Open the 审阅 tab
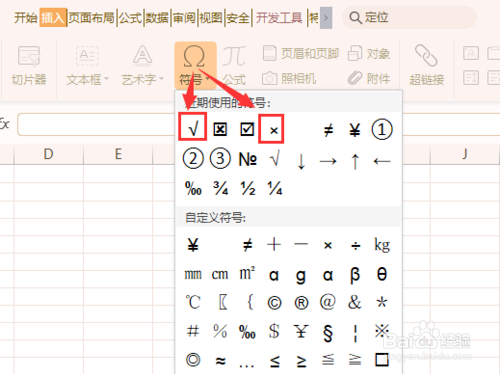500x374 pixels. tap(184, 18)
